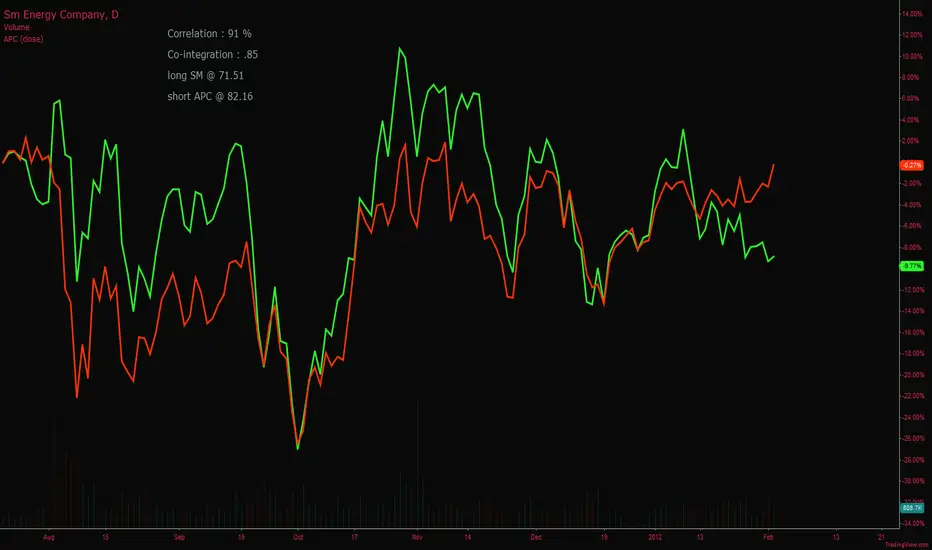Click the green -9.77% price label
932x550 pixels.
click(912, 266)
